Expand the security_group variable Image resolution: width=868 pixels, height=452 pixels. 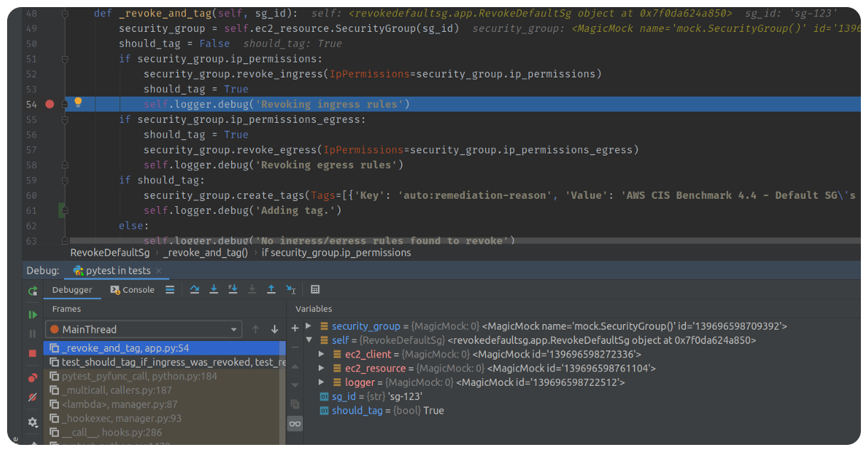click(x=308, y=326)
